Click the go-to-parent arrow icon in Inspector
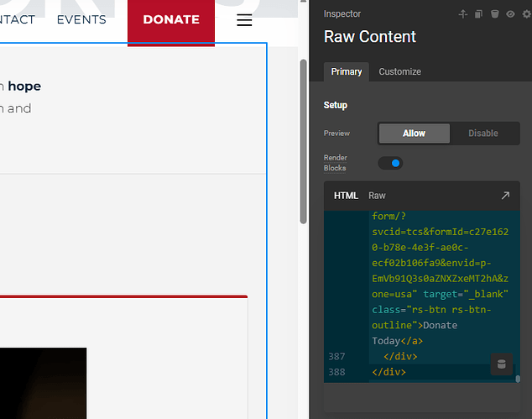 tap(462, 14)
